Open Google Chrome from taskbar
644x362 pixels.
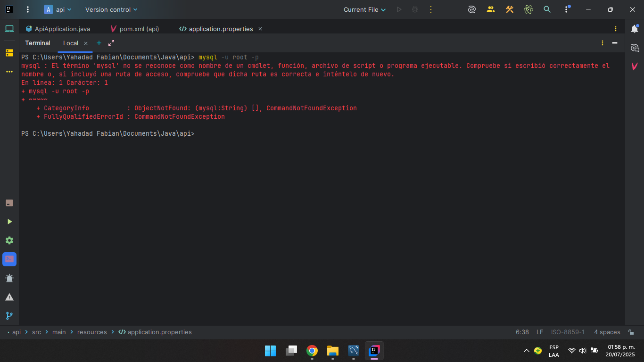(312, 351)
